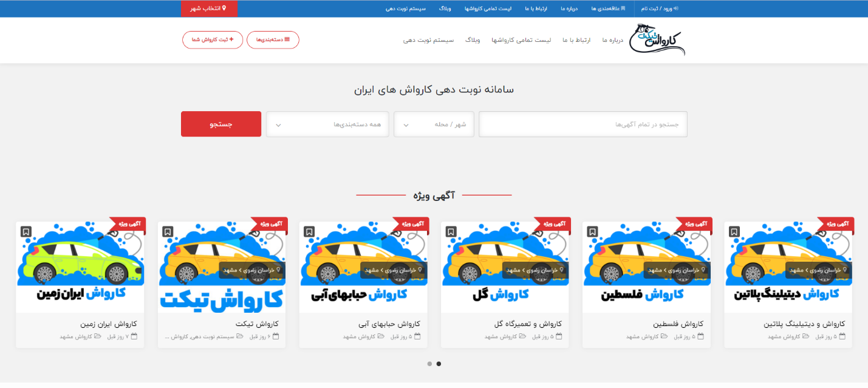Click folder icon under کارواش تیکت
This screenshot has width=868, height=388.
pyautogui.click(x=239, y=336)
